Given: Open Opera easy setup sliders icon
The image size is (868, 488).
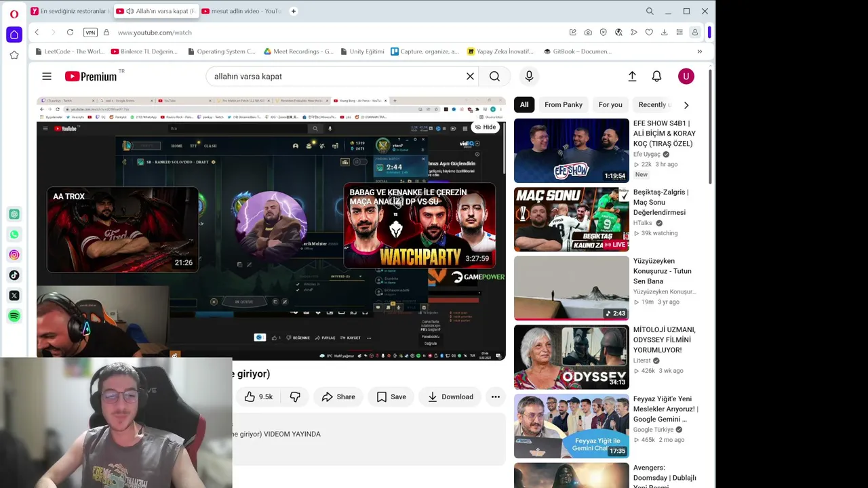Looking at the screenshot, I should [679, 33].
